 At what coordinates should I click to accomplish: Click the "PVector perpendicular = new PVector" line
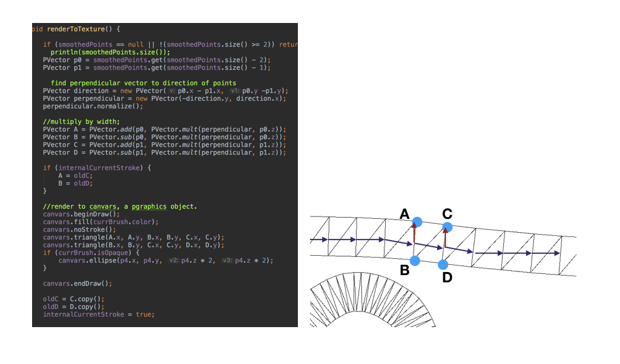pyautogui.click(x=165, y=99)
